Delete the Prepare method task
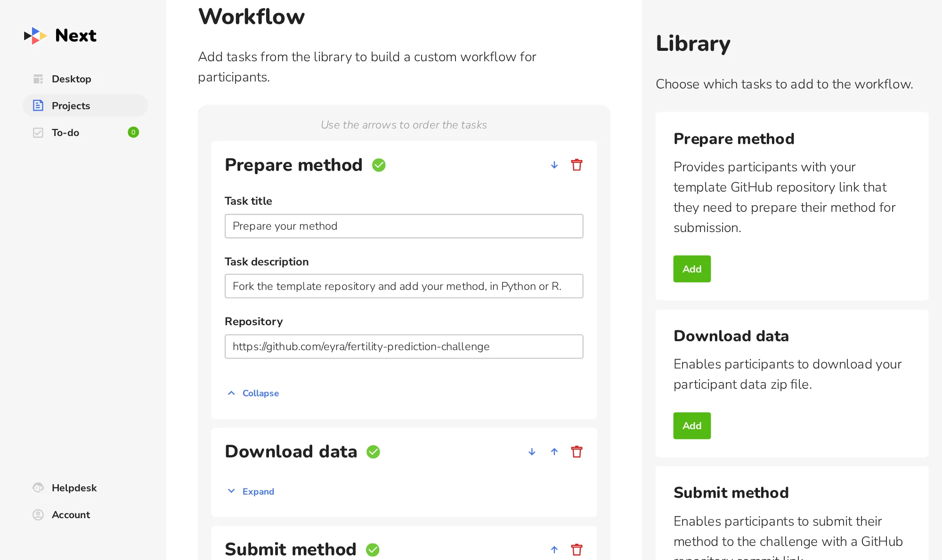 click(577, 165)
